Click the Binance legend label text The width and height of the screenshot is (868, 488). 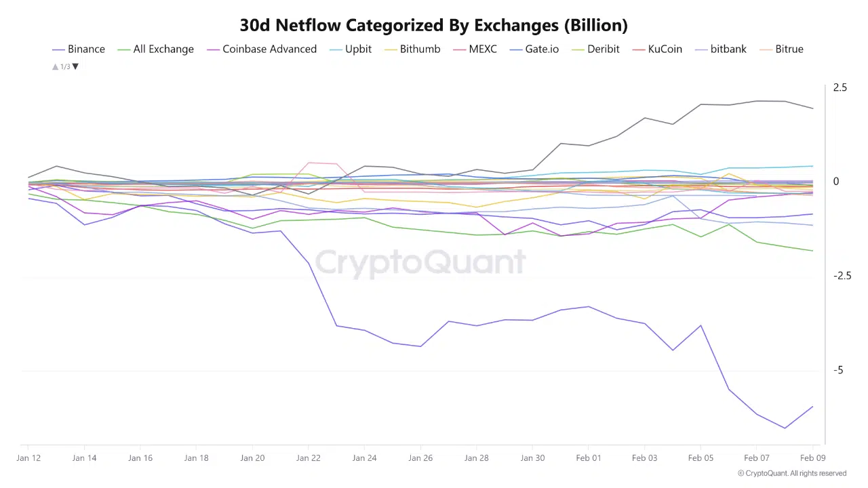[86, 49]
